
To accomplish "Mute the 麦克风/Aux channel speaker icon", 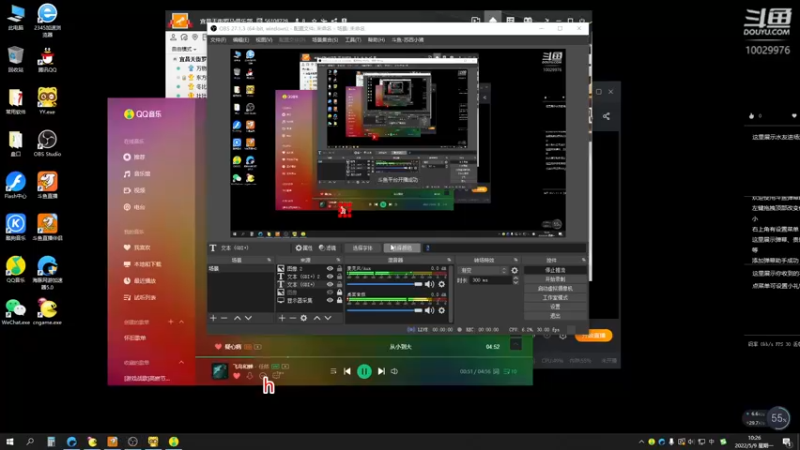I will (x=430, y=284).
